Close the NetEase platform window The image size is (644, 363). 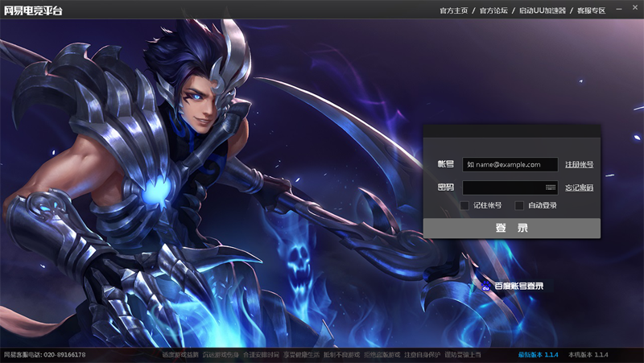click(634, 6)
